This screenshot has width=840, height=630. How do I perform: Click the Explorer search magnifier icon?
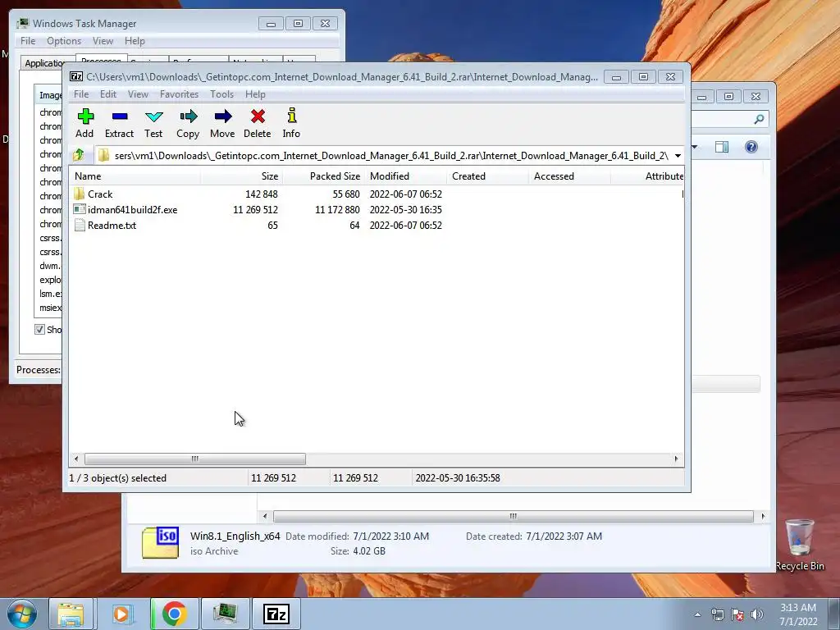pyautogui.click(x=759, y=119)
